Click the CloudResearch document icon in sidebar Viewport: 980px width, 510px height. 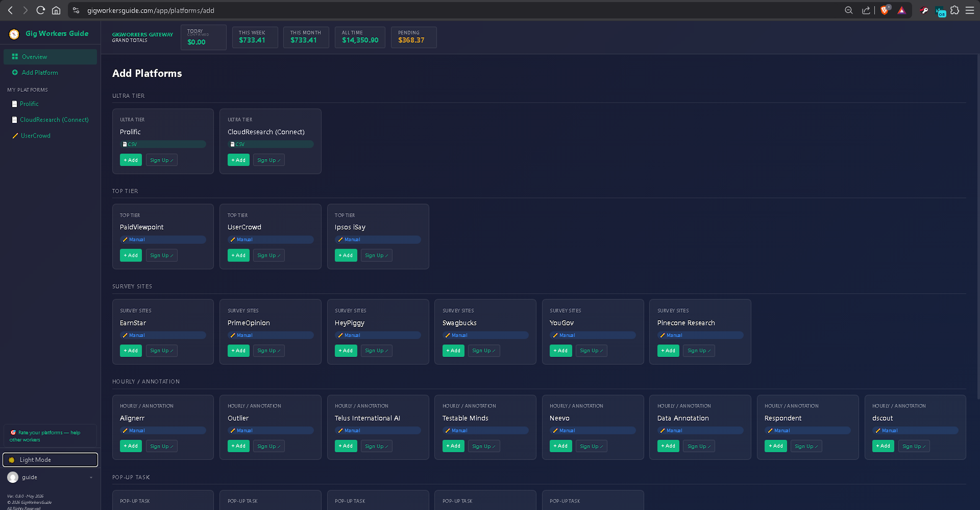14,120
